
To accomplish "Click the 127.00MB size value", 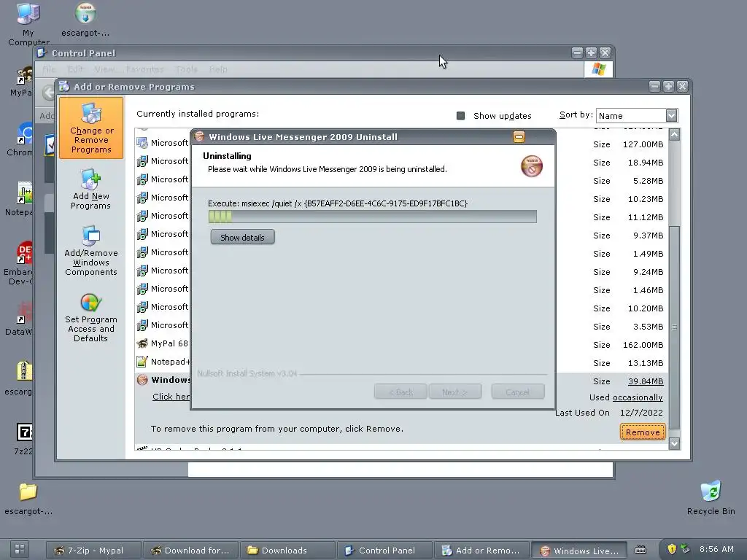I will pos(643,144).
